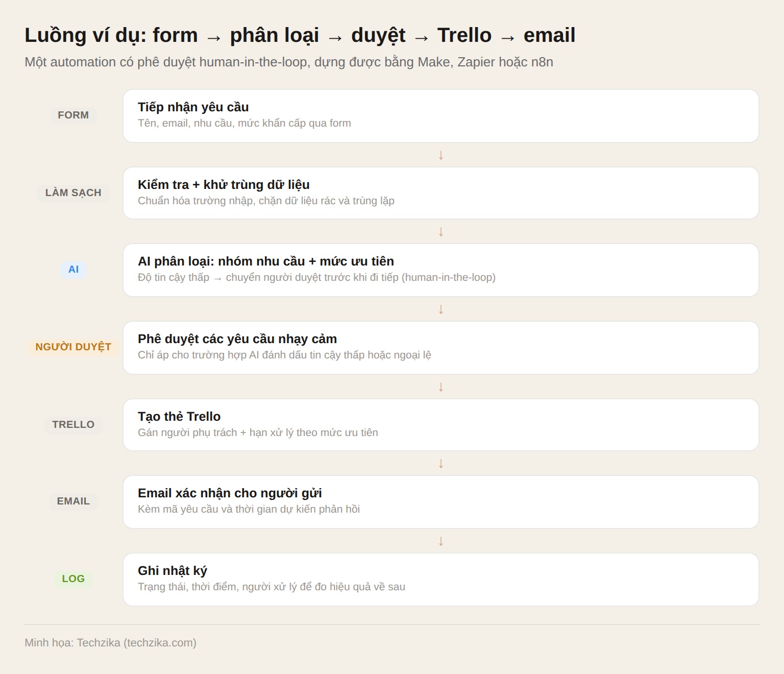Click the main title 'Luồng ví dụ: form'
Image resolution: width=784 pixels, height=674 pixels.
click(x=111, y=36)
